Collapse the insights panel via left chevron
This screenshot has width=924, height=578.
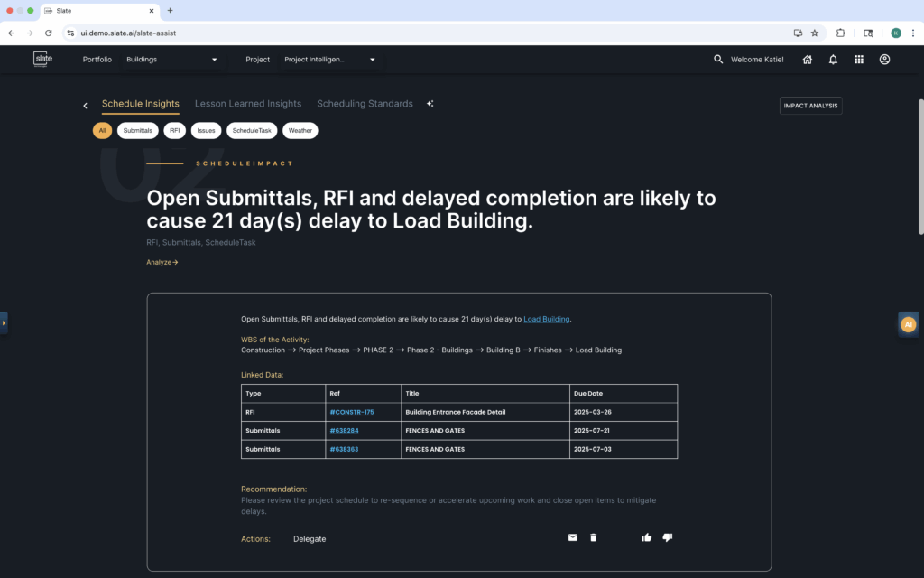tap(85, 105)
